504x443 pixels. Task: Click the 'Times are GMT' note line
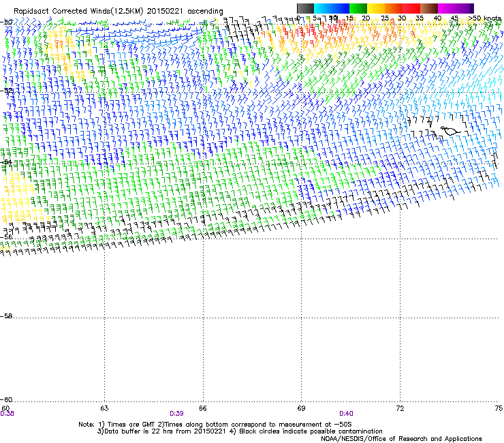click(215, 425)
